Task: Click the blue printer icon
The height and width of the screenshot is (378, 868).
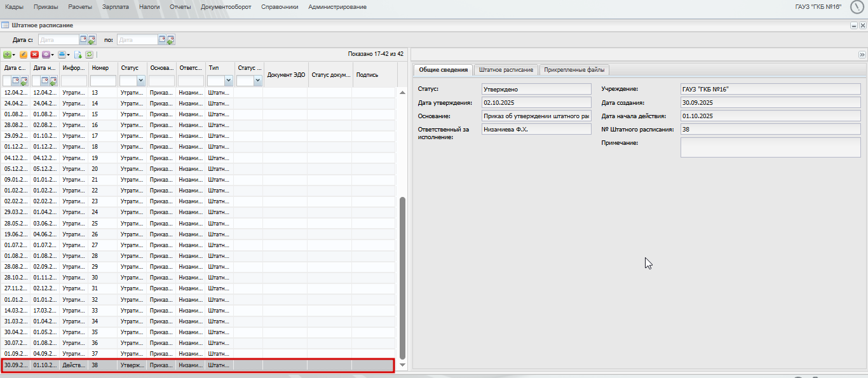Action: pyautogui.click(x=62, y=55)
